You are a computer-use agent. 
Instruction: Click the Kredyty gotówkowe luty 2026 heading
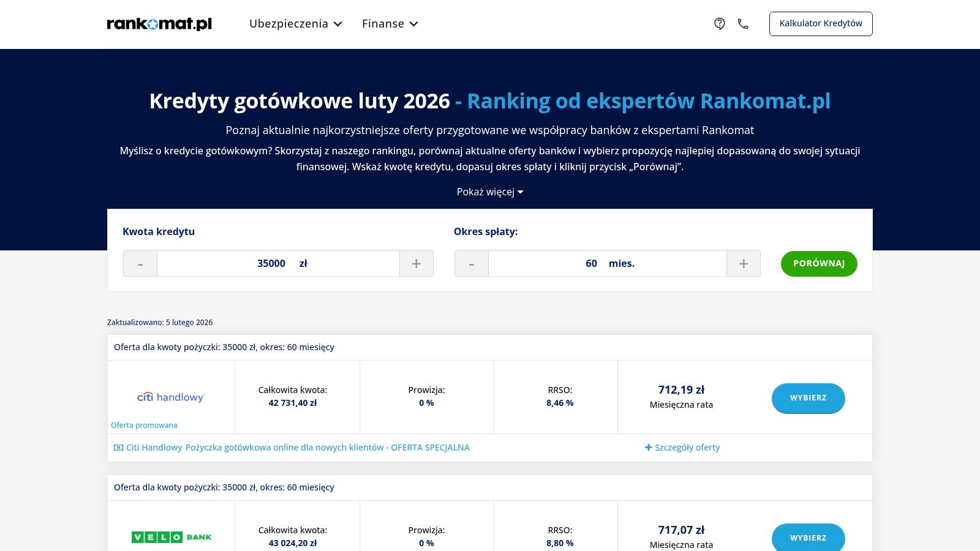[490, 101]
